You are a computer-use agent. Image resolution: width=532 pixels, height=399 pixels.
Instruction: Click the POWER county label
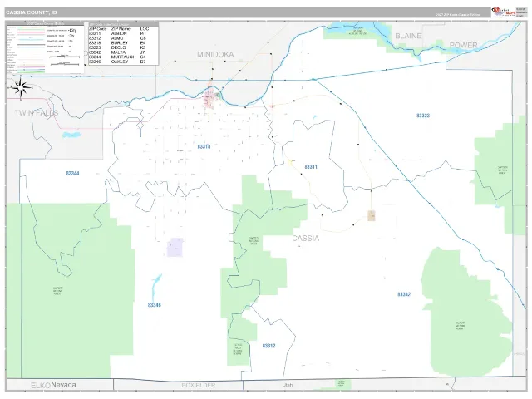(464, 45)
